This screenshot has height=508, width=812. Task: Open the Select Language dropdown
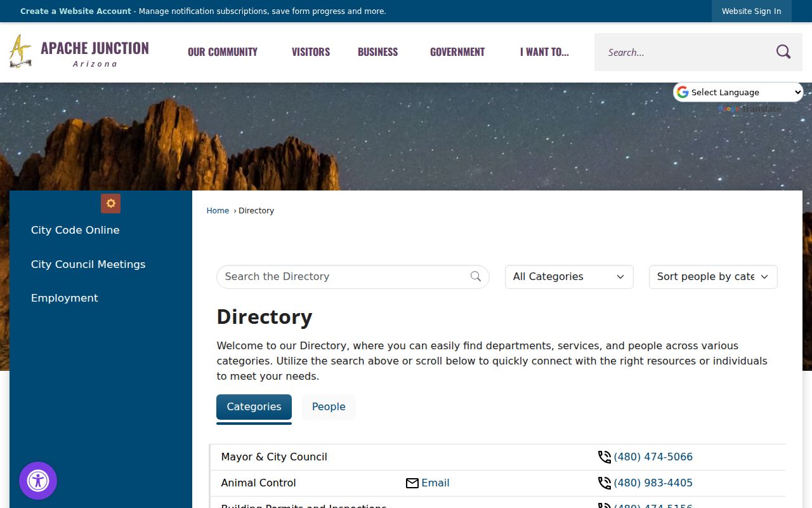coord(738,92)
